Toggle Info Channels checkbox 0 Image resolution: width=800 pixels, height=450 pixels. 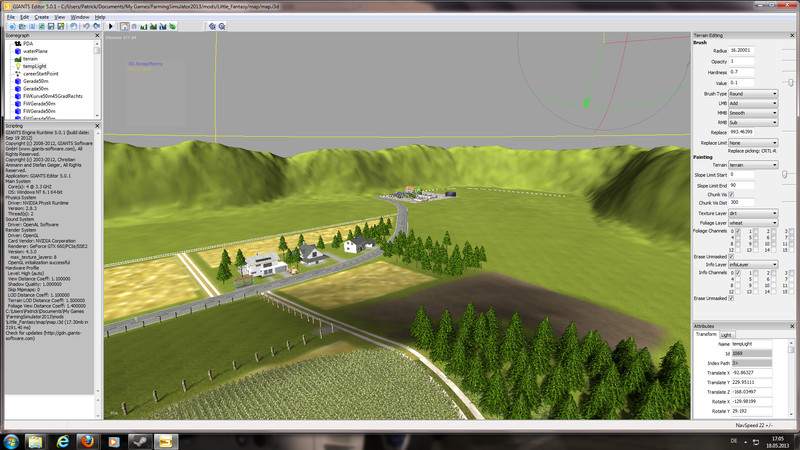click(x=738, y=273)
